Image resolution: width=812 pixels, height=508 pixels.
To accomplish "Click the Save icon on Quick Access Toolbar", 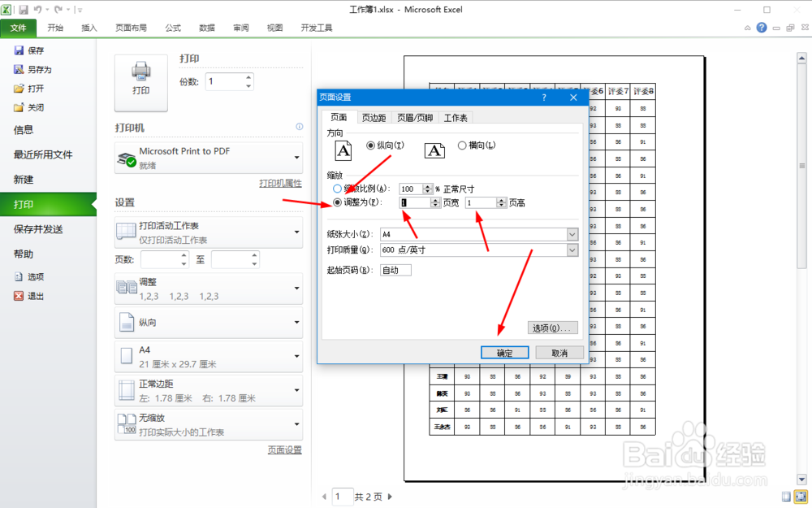I will tap(24, 9).
